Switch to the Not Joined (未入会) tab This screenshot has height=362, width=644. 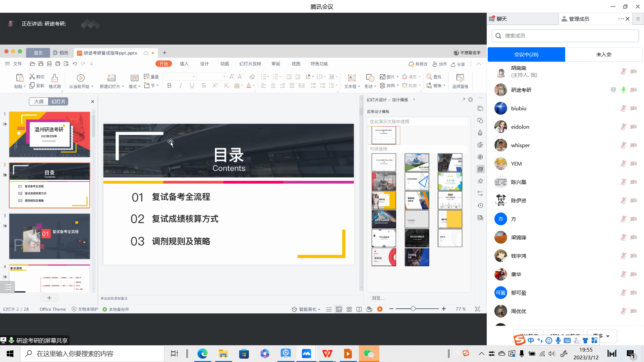(603, 54)
